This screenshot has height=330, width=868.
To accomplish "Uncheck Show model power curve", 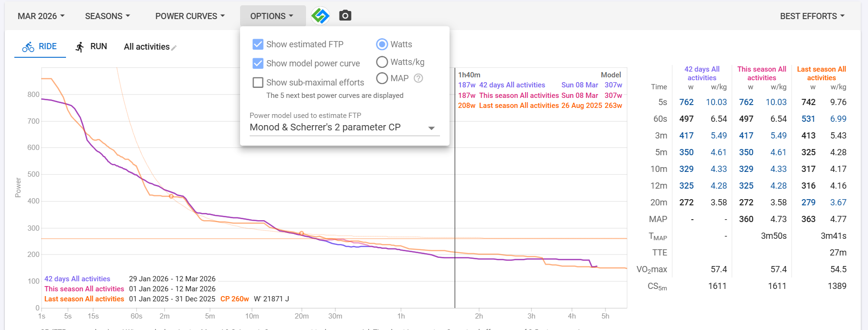I will click(258, 64).
